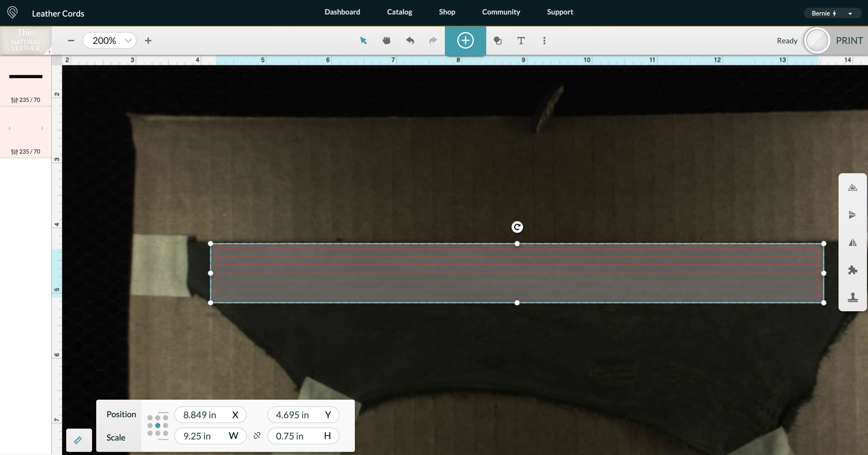
Task: Open the 200% zoom level dropdown
Action: click(x=109, y=40)
